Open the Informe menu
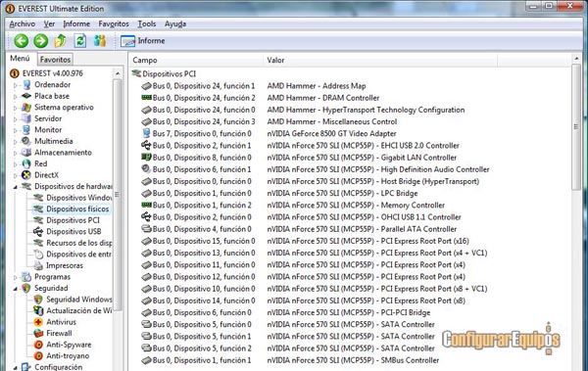Image resolution: width=588 pixels, height=371 pixels. click(76, 24)
